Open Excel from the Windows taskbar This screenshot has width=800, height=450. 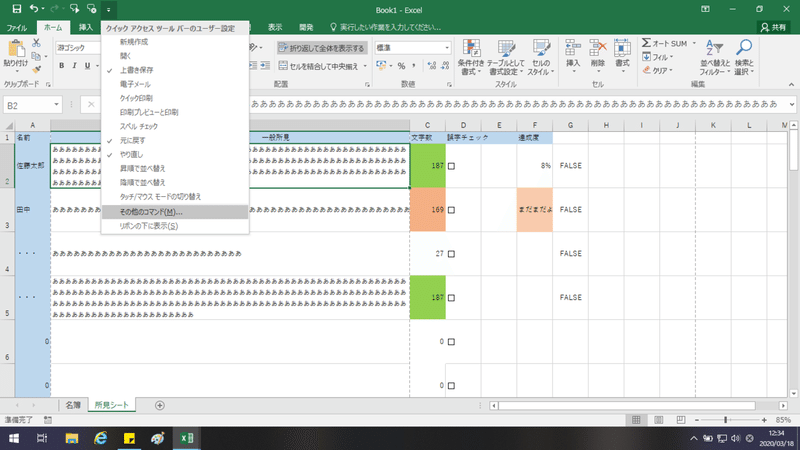point(187,438)
